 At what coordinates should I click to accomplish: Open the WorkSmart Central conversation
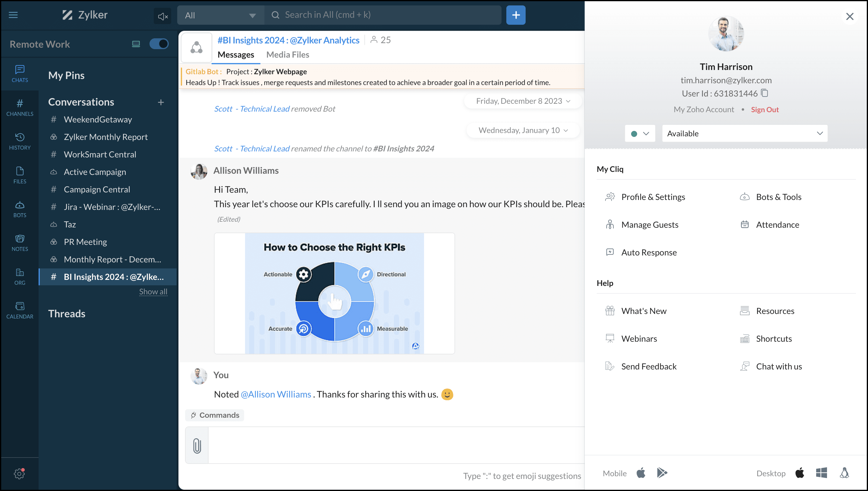tap(108, 154)
